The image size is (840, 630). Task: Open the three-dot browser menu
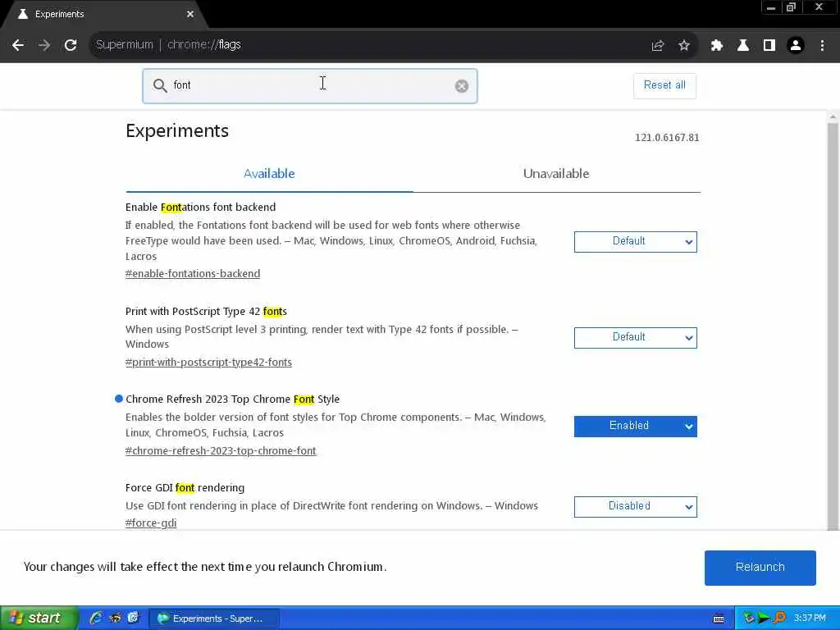(x=822, y=45)
